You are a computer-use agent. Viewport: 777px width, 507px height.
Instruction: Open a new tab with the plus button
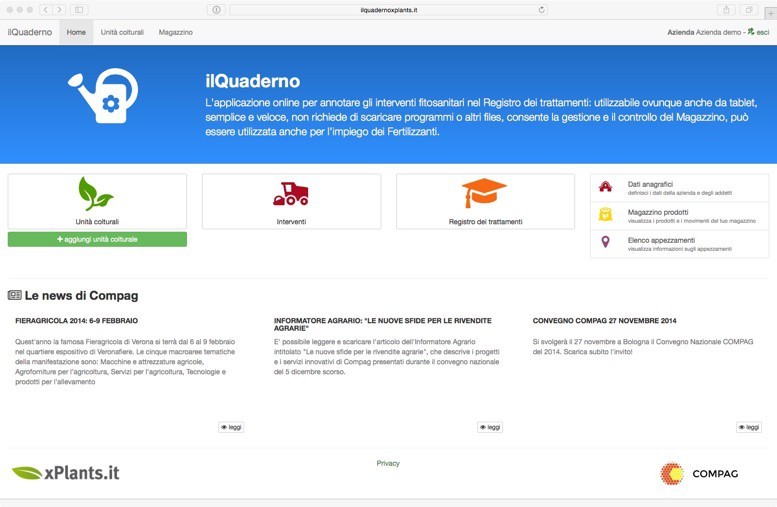click(770, 13)
